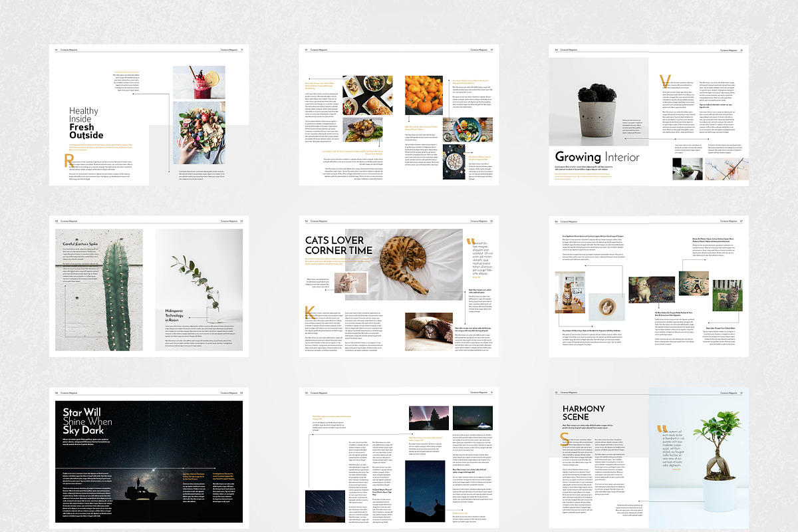Screen dimensions: 798x532
Task: Click the cat curled in round bed photo
Action: pos(606,306)
